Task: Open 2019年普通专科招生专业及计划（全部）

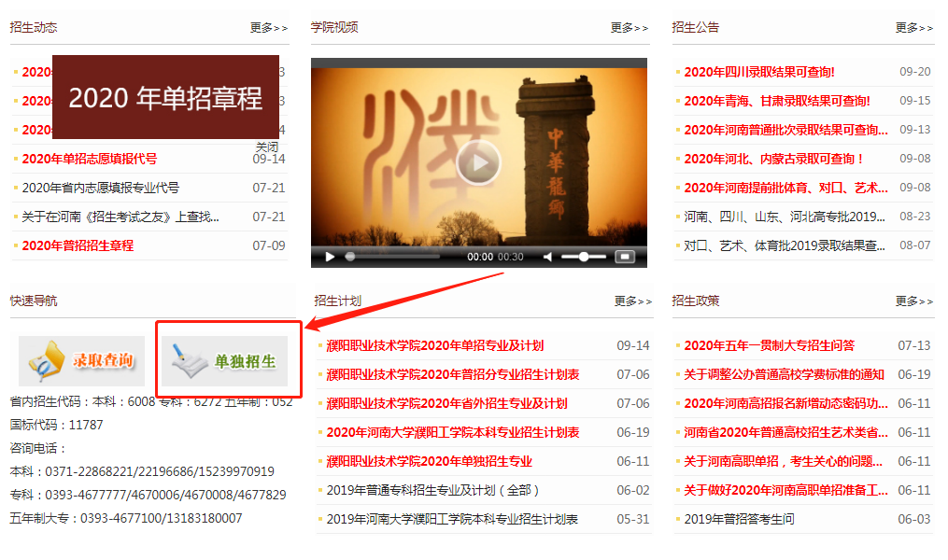Action: (x=432, y=490)
